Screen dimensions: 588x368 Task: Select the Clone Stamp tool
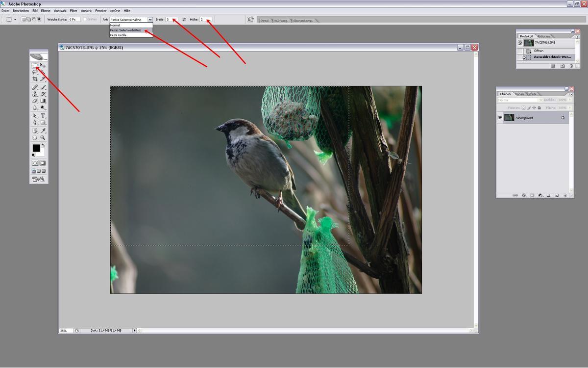pos(35,94)
